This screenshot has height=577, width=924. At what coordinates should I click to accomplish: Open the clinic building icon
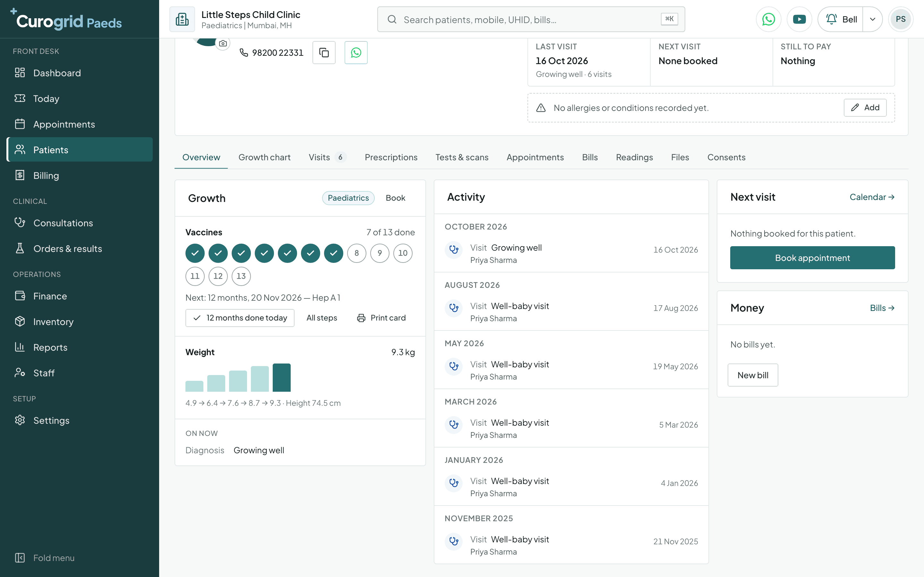182,19
